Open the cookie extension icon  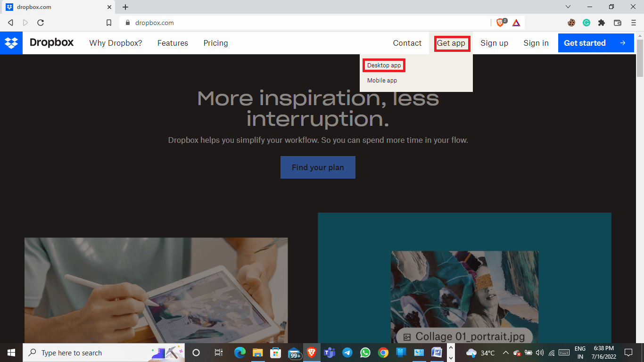click(x=571, y=23)
